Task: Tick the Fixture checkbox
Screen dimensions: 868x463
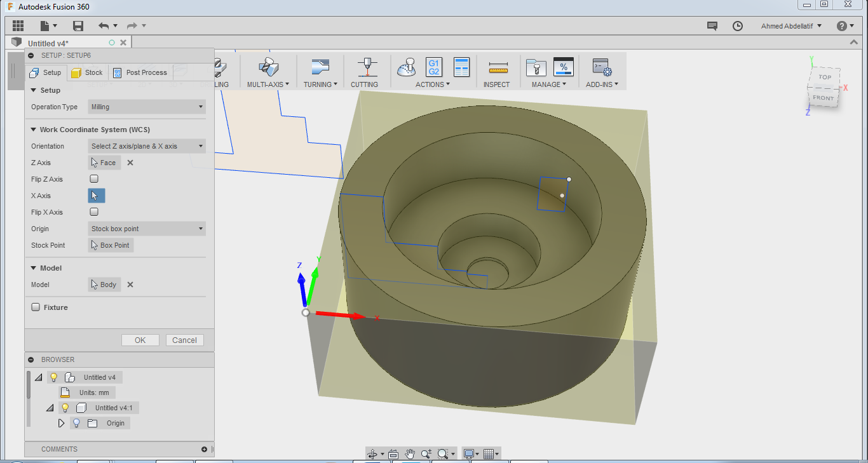Action: click(36, 307)
